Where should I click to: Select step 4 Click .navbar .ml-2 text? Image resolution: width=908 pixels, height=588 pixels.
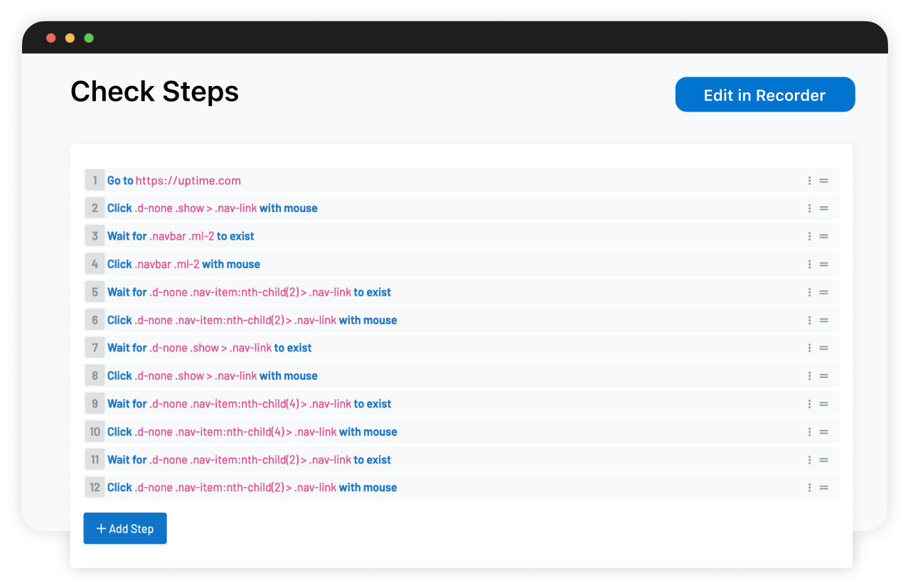click(x=183, y=264)
